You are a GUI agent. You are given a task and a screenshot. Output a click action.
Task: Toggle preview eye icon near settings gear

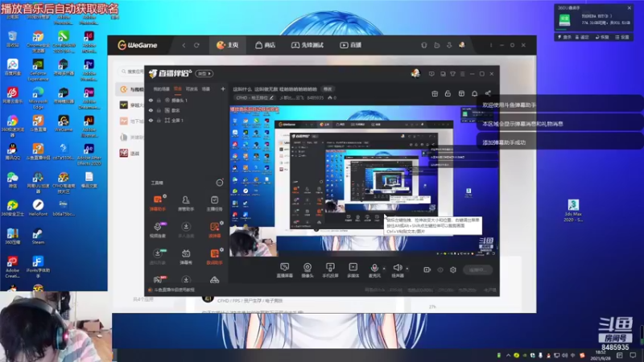click(440, 269)
